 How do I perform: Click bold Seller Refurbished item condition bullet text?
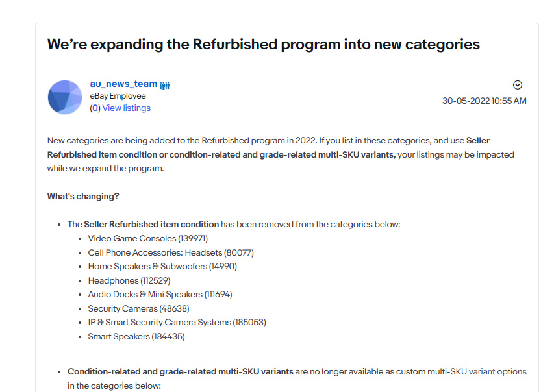click(x=151, y=225)
